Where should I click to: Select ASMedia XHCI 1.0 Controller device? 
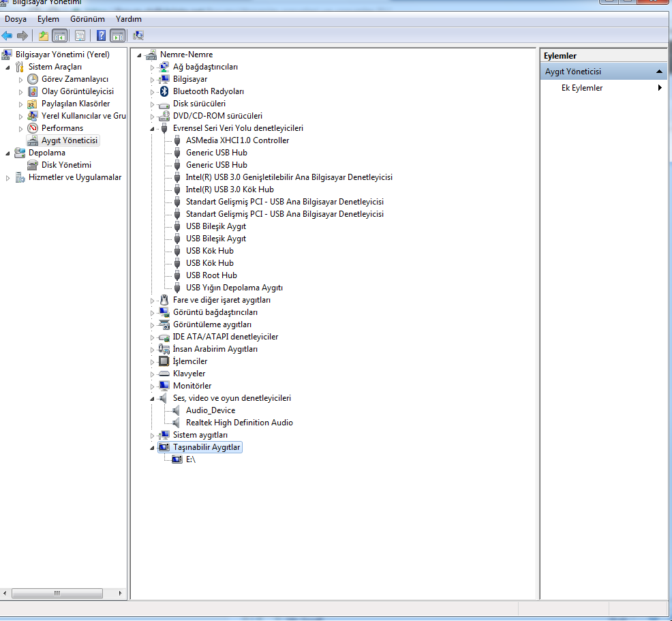point(236,140)
